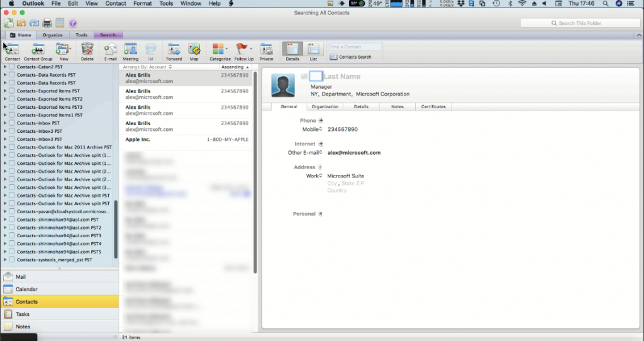The image size is (644, 341).
Task: Open the Organization tab of the contact
Action: point(325,107)
